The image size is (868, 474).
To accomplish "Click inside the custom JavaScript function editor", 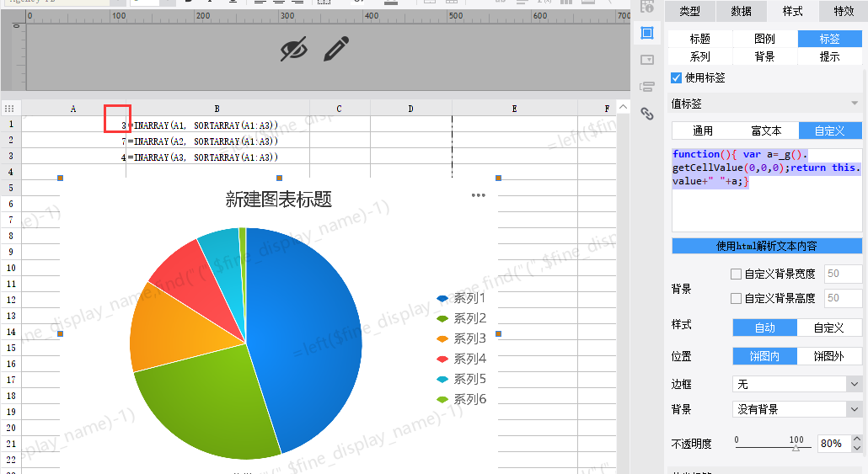I will [767, 189].
